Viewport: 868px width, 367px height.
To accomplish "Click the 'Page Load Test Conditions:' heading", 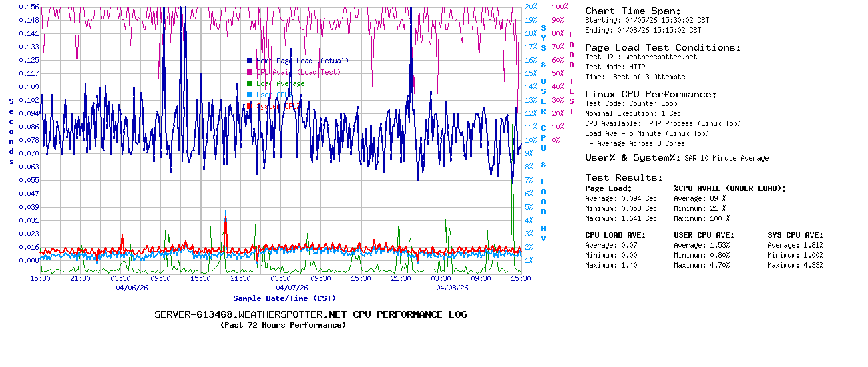I will point(662,47).
